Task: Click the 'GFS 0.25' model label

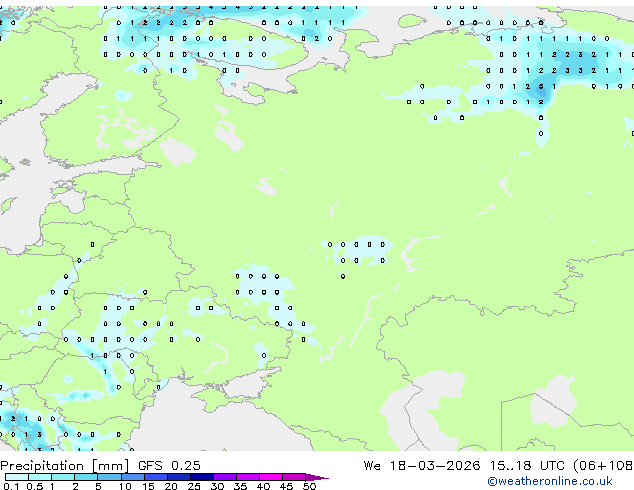Action: (169, 466)
